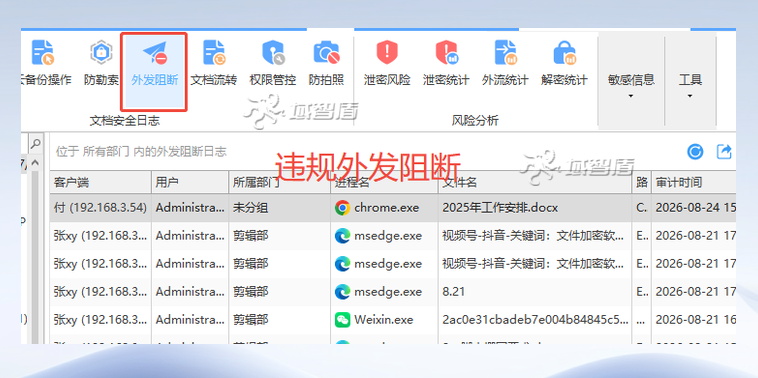This screenshot has height=378, width=758.
Task: Click the WeChat icon in Weixin.exe row
Action: pos(342,320)
